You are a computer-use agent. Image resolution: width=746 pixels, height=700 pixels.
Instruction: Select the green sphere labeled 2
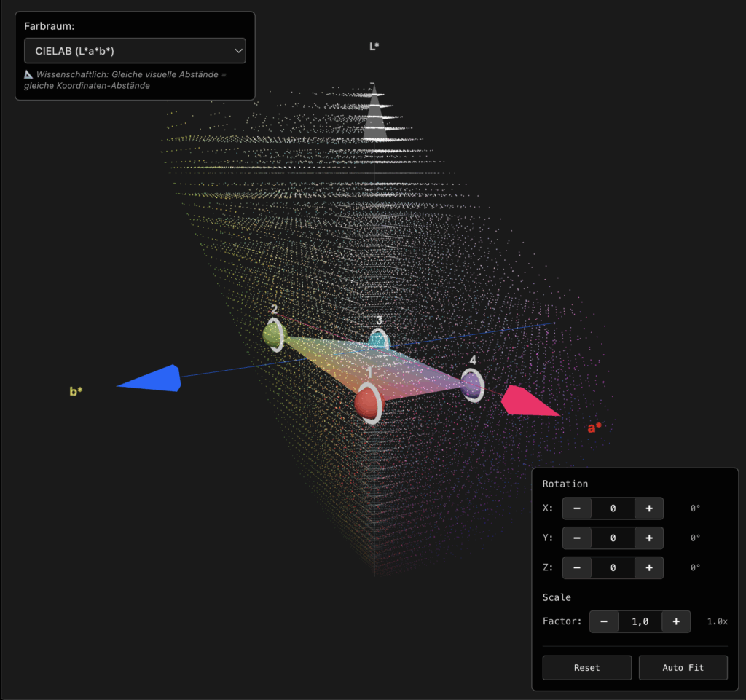[x=274, y=335]
